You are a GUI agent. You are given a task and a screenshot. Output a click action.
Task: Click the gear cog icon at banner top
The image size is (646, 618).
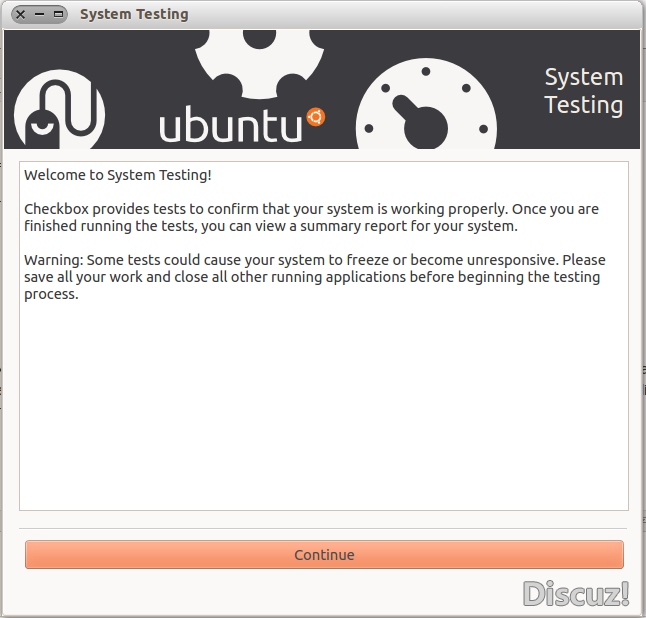(x=260, y=64)
